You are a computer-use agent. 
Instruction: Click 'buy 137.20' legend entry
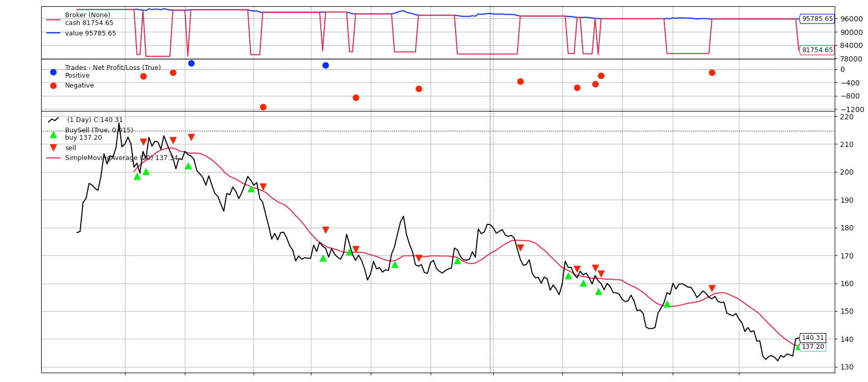pyautogui.click(x=83, y=138)
